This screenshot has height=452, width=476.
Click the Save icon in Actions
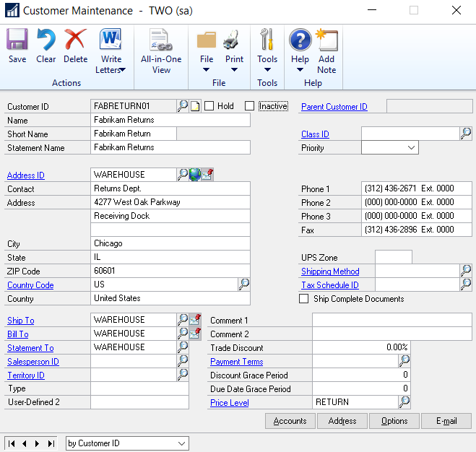point(17,39)
